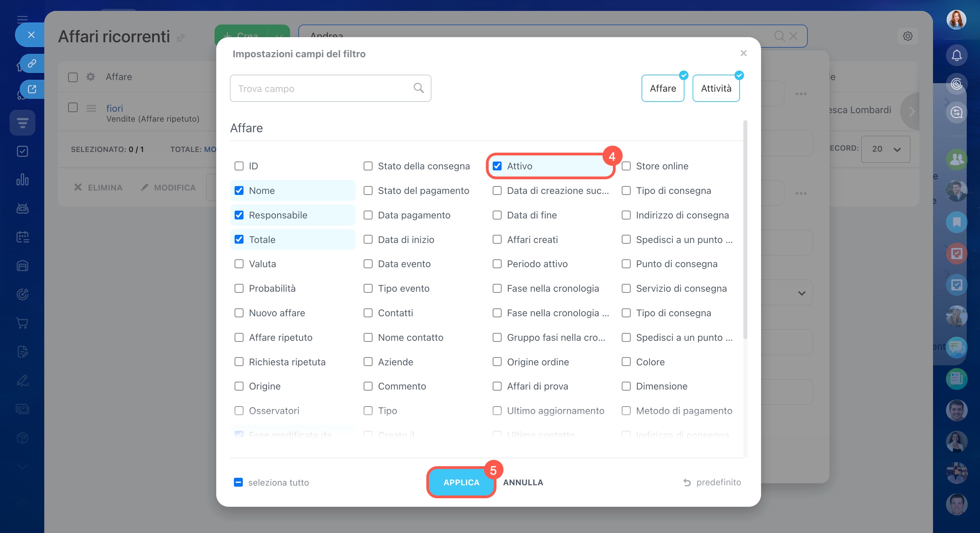Click the CRM filter funnel sidebar icon
The image size is (980, 533).
[22, 123]
